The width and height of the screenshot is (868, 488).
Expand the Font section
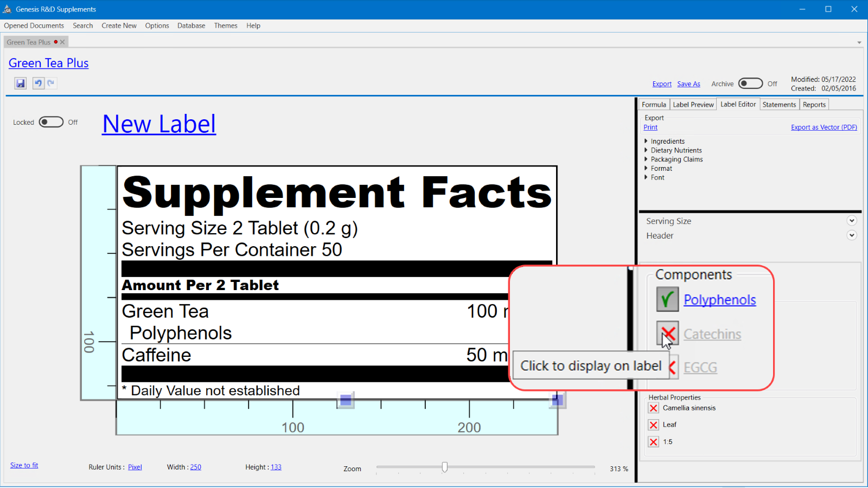click(646, 177)
